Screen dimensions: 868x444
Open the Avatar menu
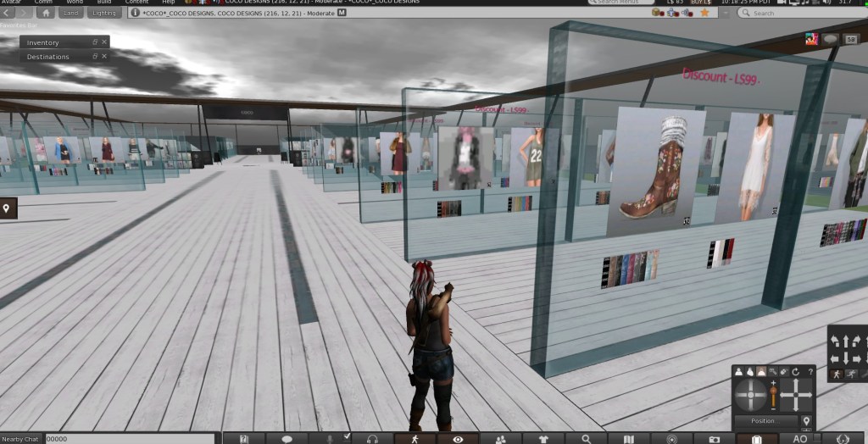13,3
